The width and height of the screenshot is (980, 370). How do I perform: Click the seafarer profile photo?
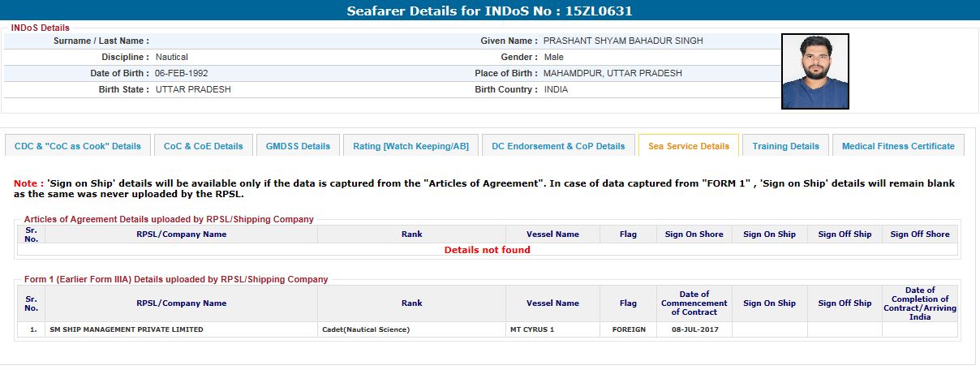815,71
